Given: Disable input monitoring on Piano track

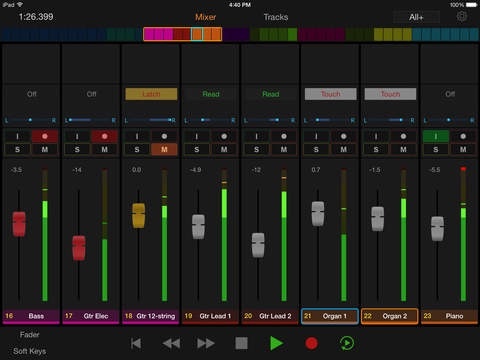Looking at the screenshot, I should click(x=436, y=136).
